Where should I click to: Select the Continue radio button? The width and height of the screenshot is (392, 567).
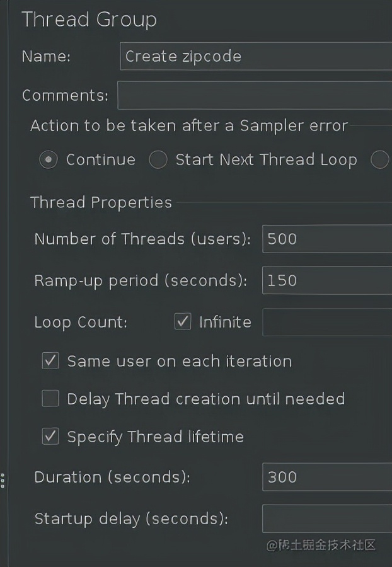[49, 160]
